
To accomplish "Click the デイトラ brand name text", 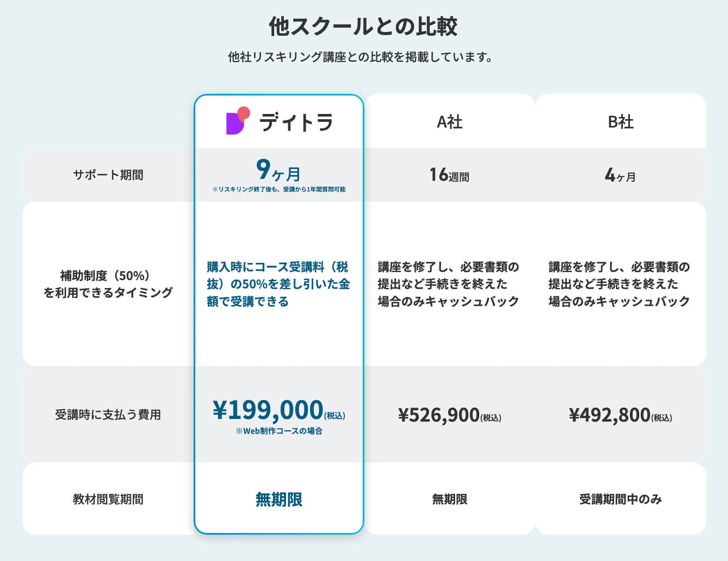I will (296, 122).
